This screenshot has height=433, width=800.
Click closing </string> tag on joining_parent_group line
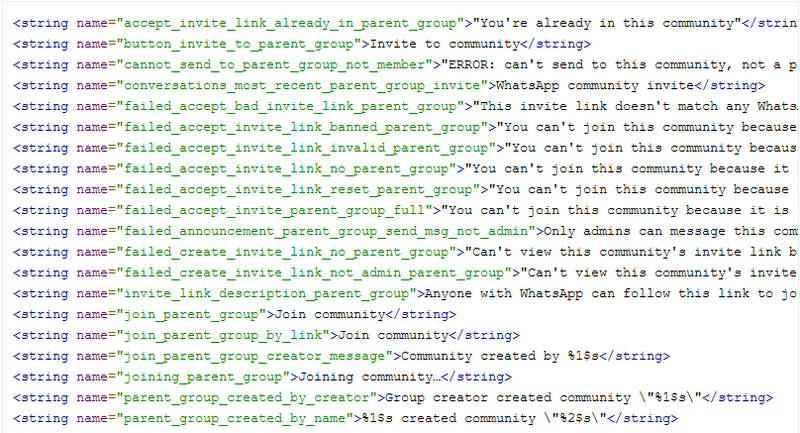tap(477, 377)
